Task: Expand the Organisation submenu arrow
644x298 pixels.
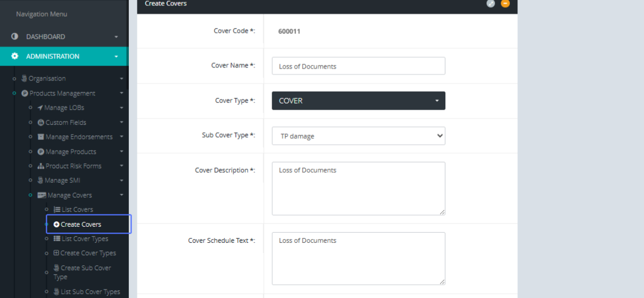Action: [121, 78]
